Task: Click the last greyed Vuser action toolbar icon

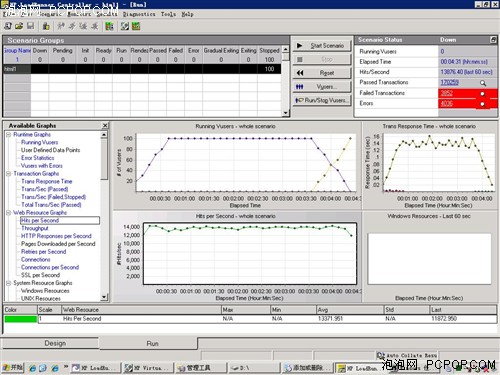Action: click(x=95, y=26)
